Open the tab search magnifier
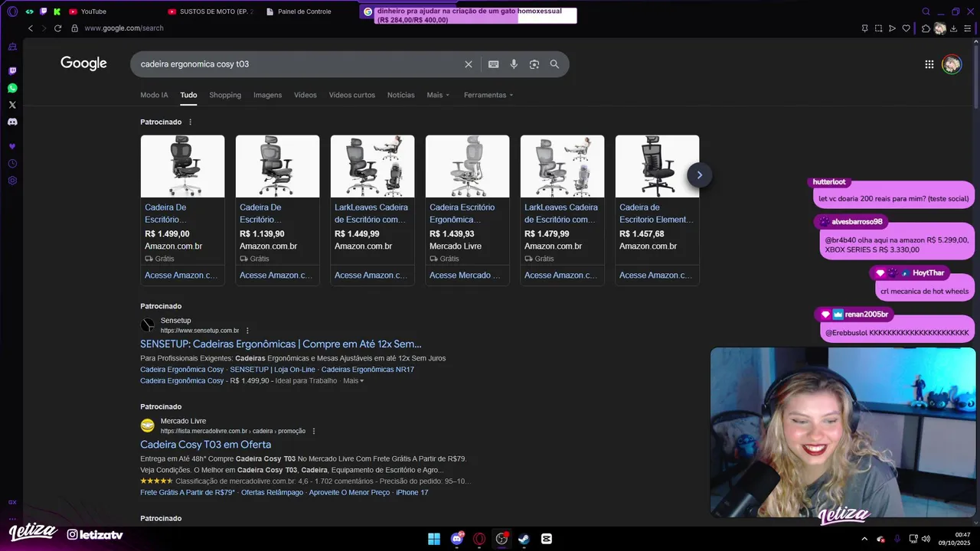Image resolution: width=980 pixels, height=551 pixels. pyautogui.click(x=926, y=11)
